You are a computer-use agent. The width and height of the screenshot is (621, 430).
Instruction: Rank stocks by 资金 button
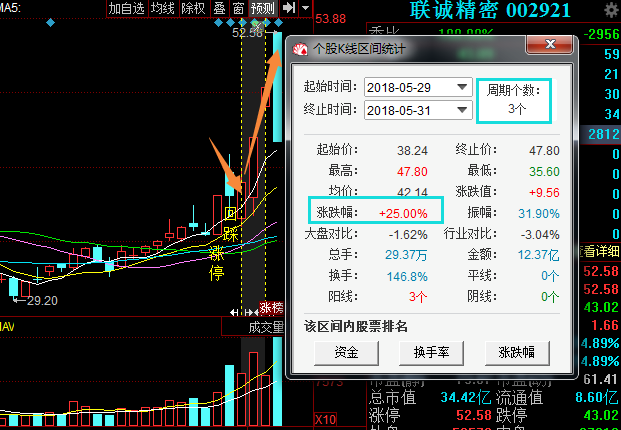346,353
